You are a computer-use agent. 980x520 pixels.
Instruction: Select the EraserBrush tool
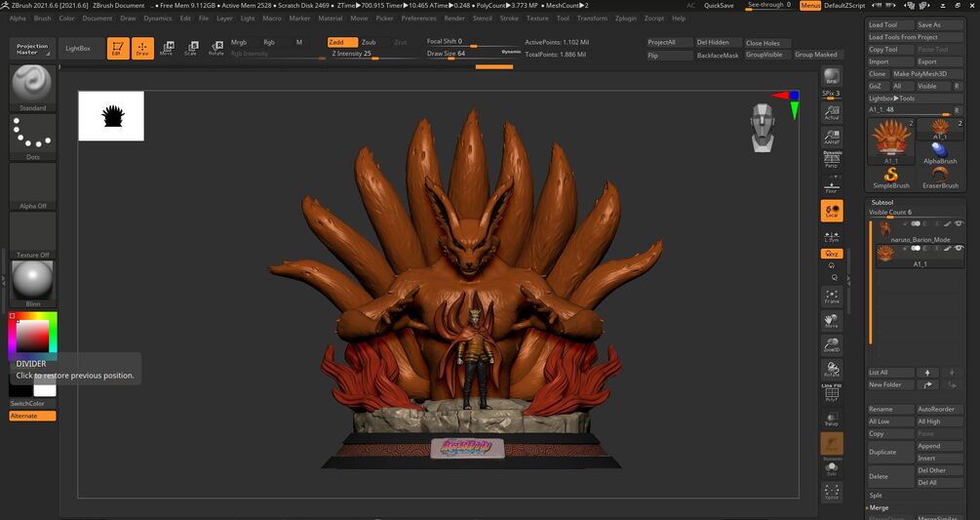tap(940, 178)
